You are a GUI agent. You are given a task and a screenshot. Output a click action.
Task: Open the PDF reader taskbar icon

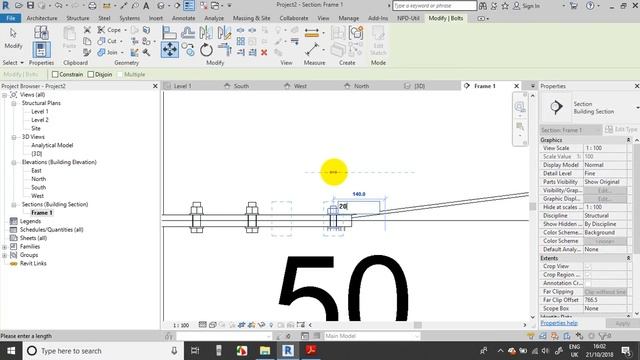point(311,351)
